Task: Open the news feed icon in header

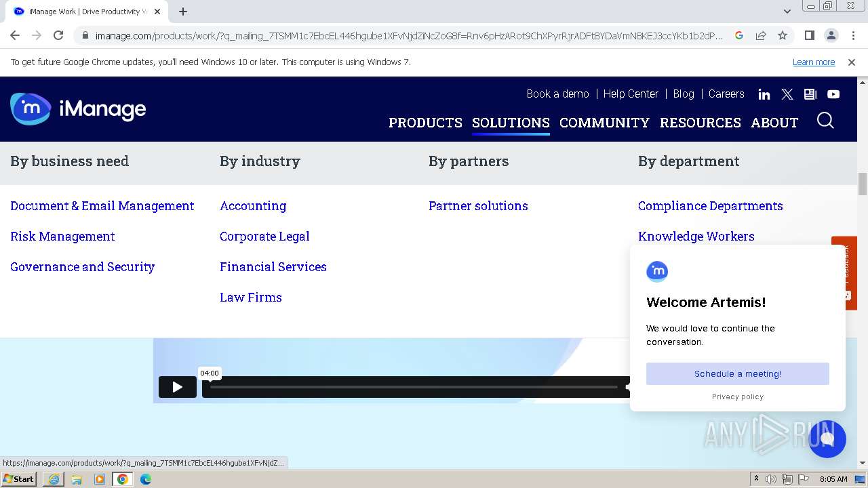Action: click(x=810, y=94)
